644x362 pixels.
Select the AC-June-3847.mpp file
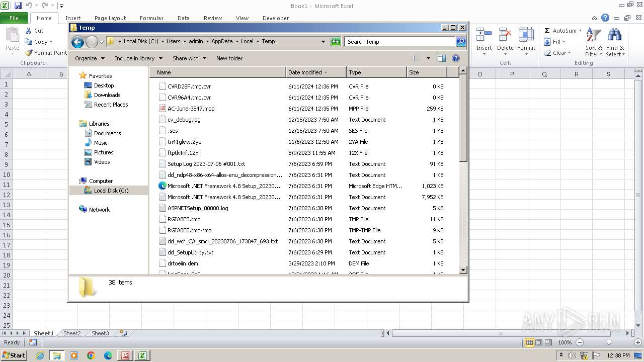point(191,109)
